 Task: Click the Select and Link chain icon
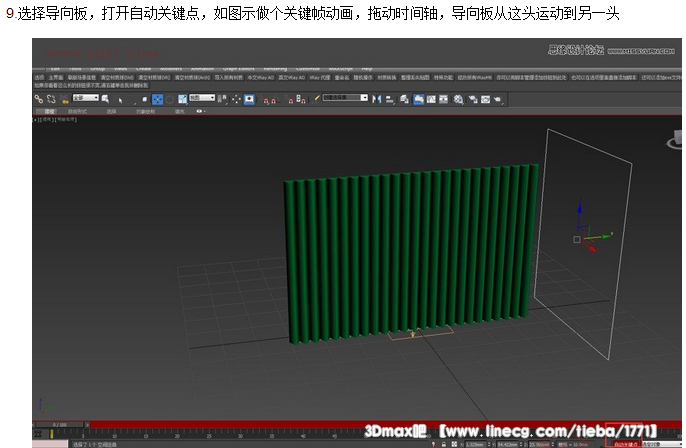click(x=38, y=99)
